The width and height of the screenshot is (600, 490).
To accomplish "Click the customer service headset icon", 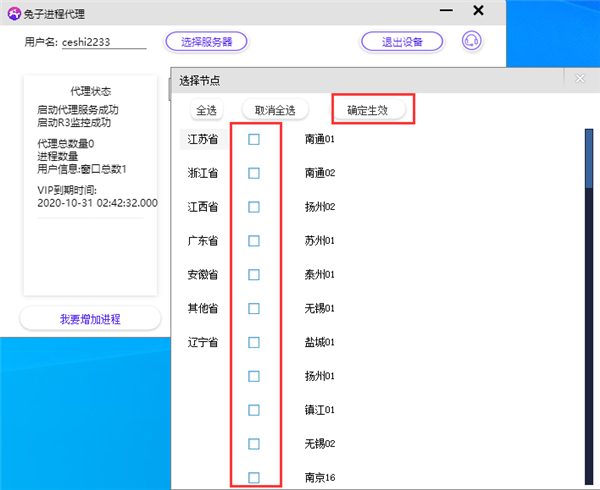I will (471, 41).
